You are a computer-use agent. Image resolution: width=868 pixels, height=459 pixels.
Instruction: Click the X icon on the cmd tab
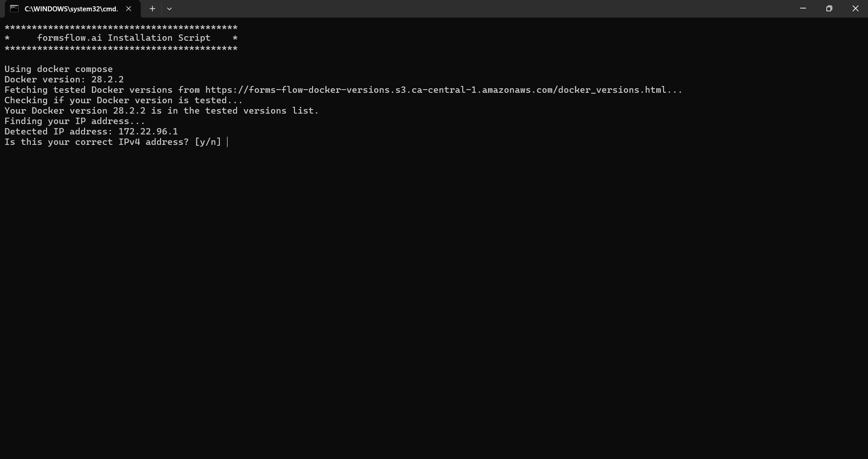coord(129,9)
